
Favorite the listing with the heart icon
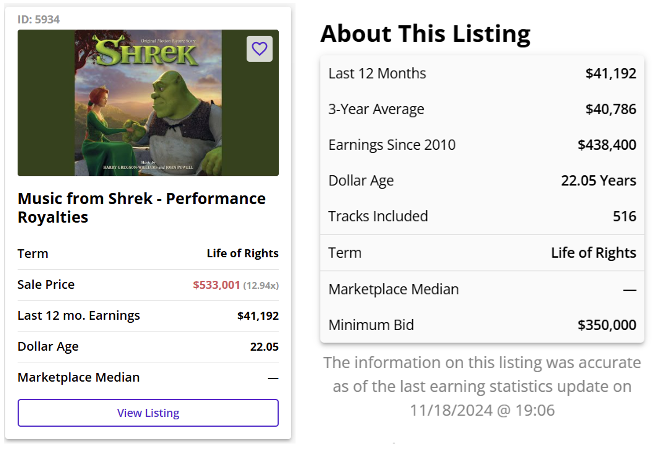(x=259, y=49)
